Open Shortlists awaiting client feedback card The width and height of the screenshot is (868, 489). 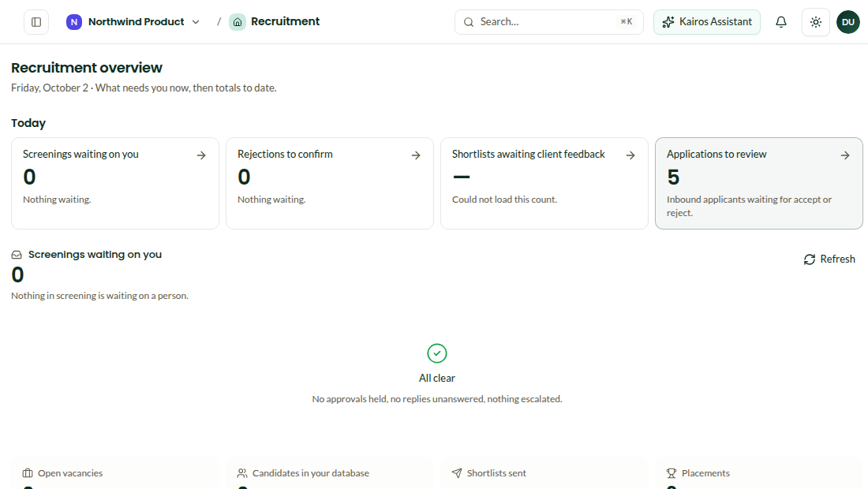tap(544, 183)
